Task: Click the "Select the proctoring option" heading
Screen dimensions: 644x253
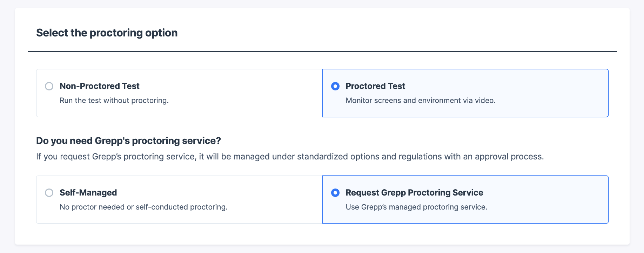Action: [107, 33]
